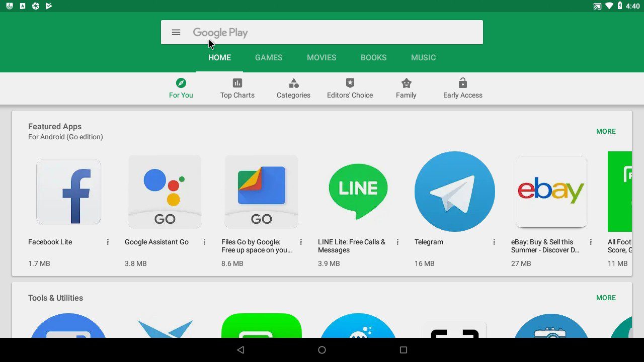Tap the Android back navigation button
This screenshot has width=644, height=362.
(240, 350)
